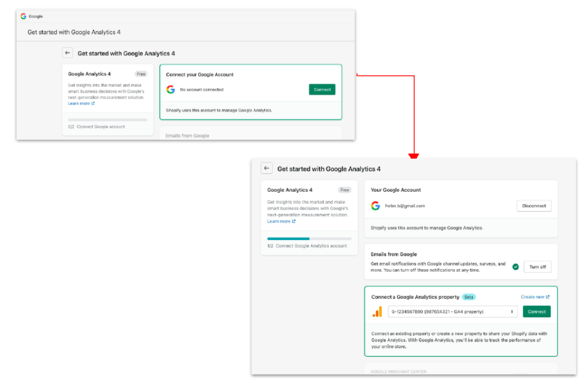Open the GA4 property dropdown G-1234567890
Viewport: 588px width, 385px height.
click(453, 312)
